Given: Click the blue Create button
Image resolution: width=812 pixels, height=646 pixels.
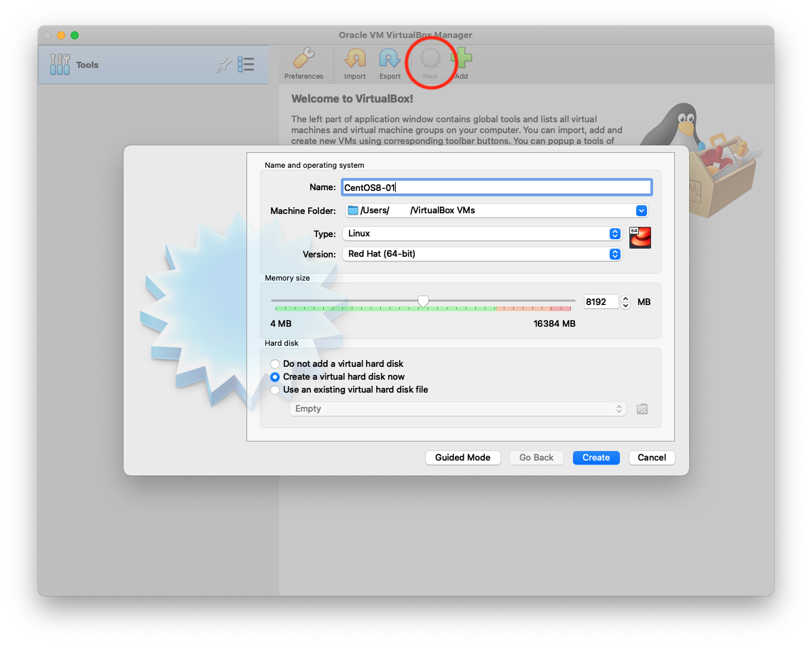Looking at the screenshot, I should (596, 457).
